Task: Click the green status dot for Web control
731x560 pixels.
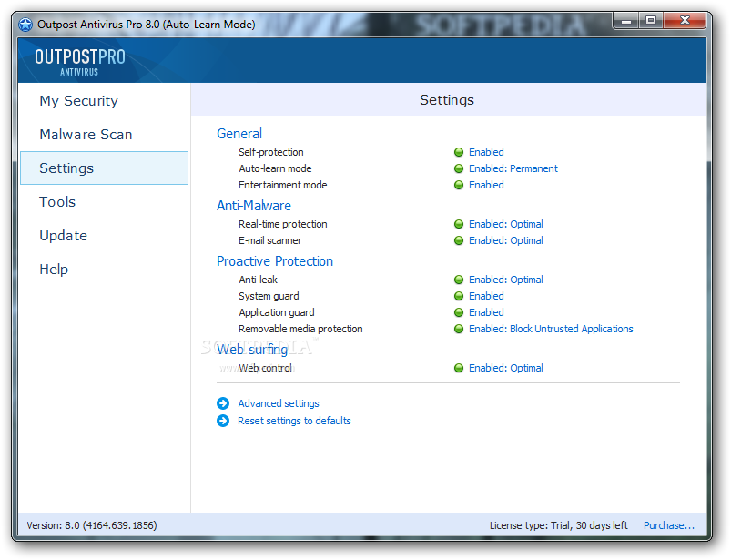Action: pyautogui.click(x=459, y=368)
